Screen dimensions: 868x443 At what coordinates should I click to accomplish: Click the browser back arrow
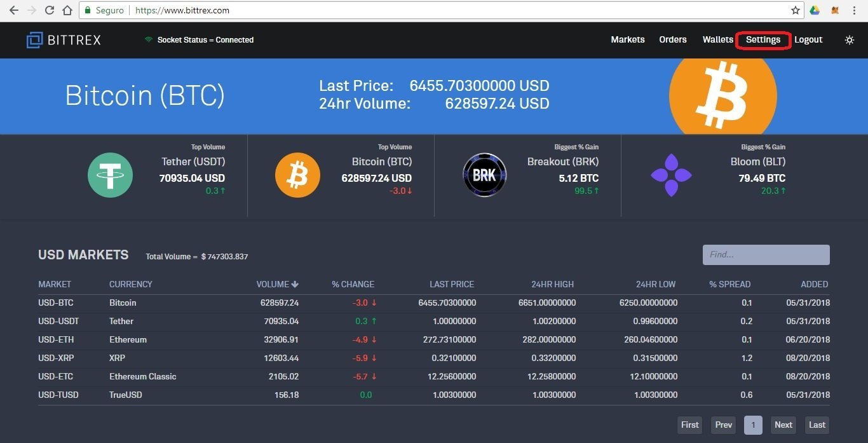pos(13,10)
